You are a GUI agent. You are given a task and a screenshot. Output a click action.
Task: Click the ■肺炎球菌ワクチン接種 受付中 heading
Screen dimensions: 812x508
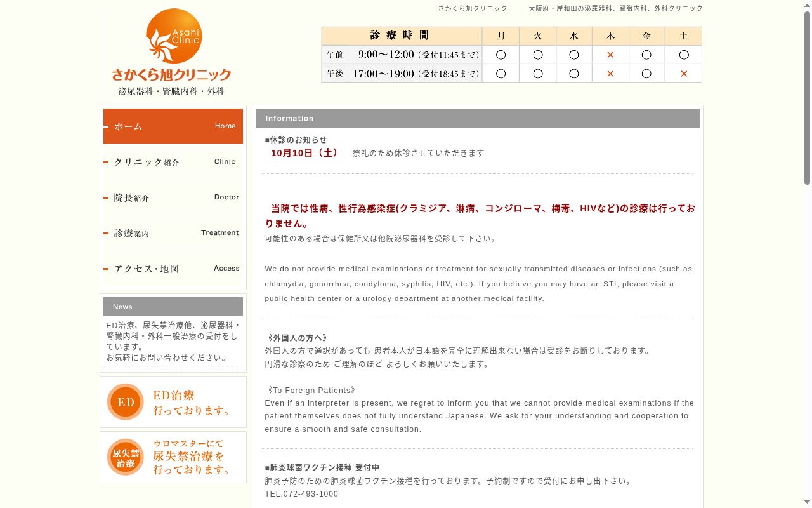322,467
